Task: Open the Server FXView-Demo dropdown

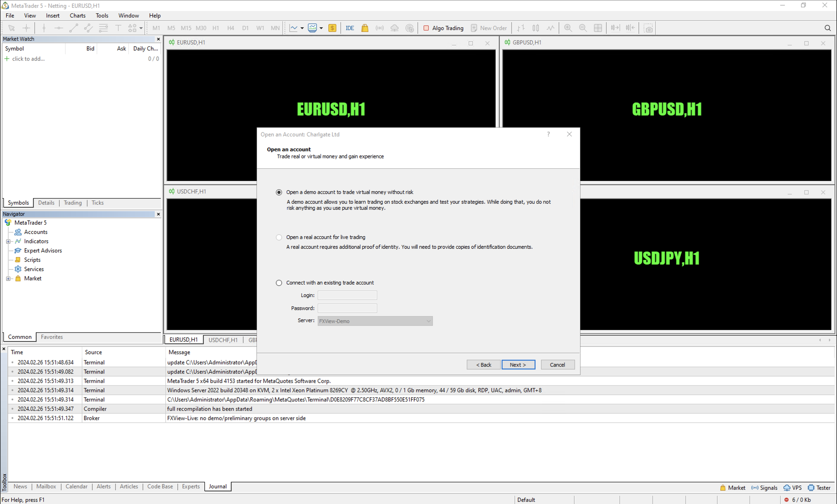Action: coord(375,321)
